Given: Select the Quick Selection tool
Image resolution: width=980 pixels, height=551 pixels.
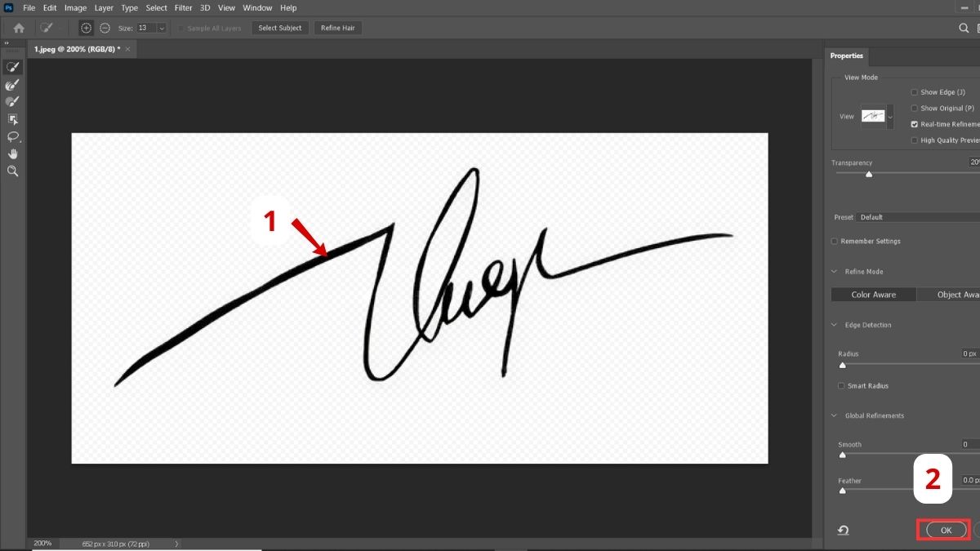Looking at the screenshot, I should tap(11, 68).
